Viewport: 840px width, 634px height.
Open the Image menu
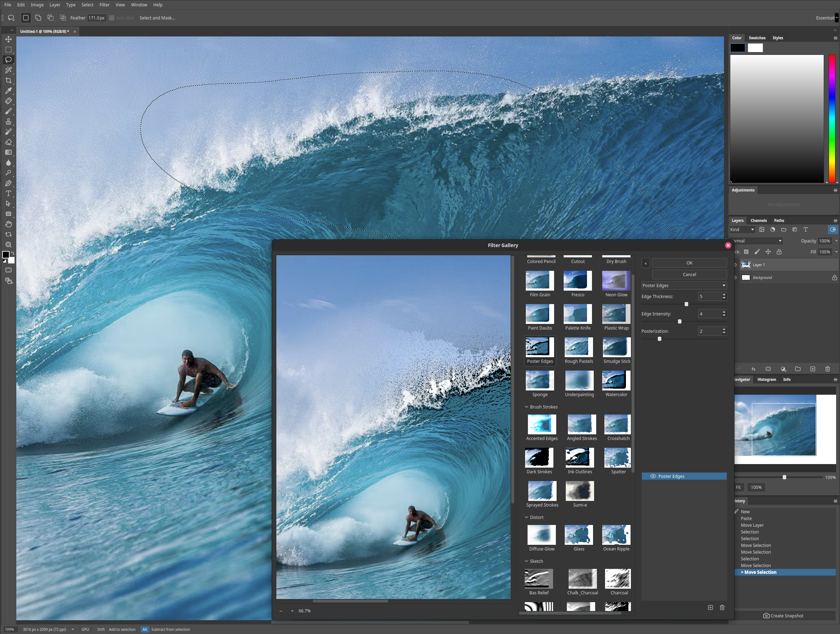pyautogui.click(x=37, y=5)
